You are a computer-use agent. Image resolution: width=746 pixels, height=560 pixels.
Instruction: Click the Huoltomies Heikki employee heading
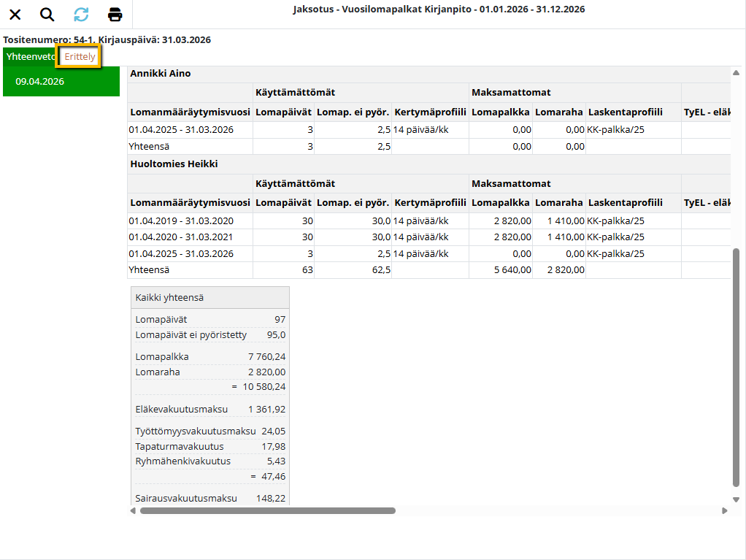point(174,164)
